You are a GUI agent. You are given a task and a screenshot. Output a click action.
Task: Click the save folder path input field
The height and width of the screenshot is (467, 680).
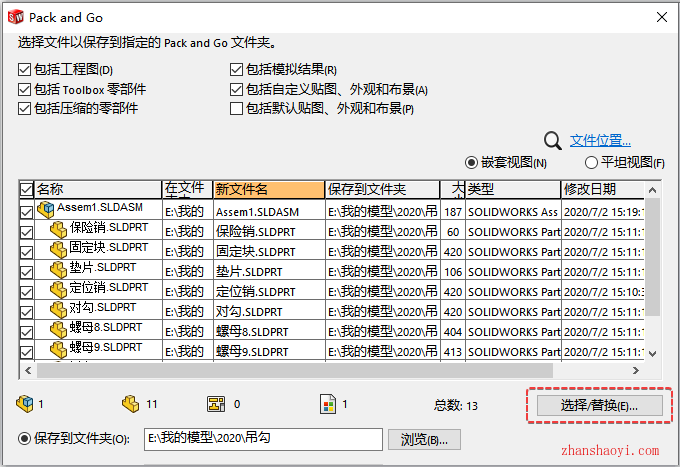pyautogui.click(x=263, y=439)
